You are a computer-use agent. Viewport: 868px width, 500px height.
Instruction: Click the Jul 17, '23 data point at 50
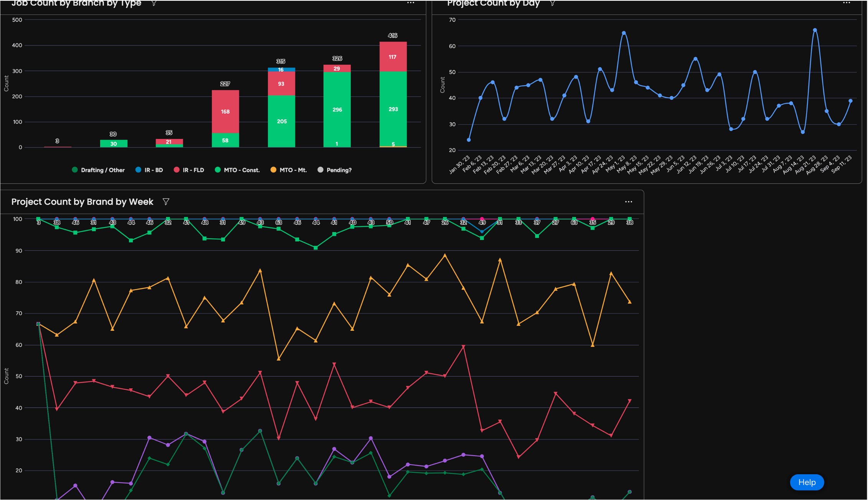tap(755, 72)
